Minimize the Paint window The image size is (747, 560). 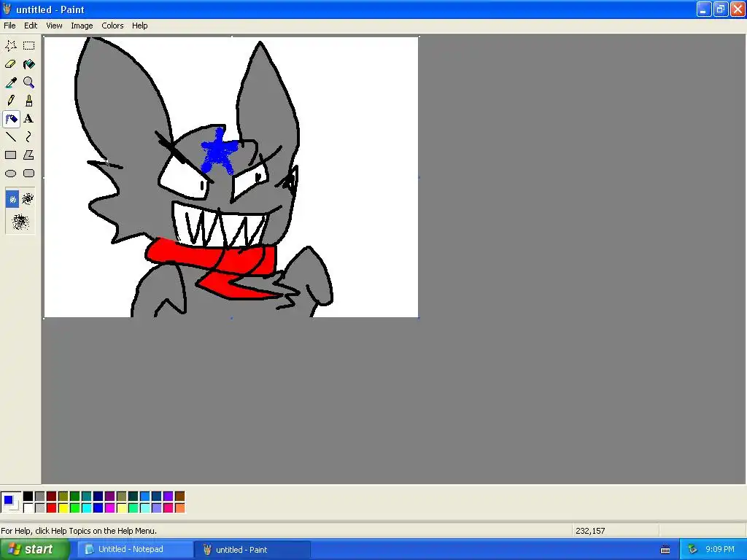704,9
